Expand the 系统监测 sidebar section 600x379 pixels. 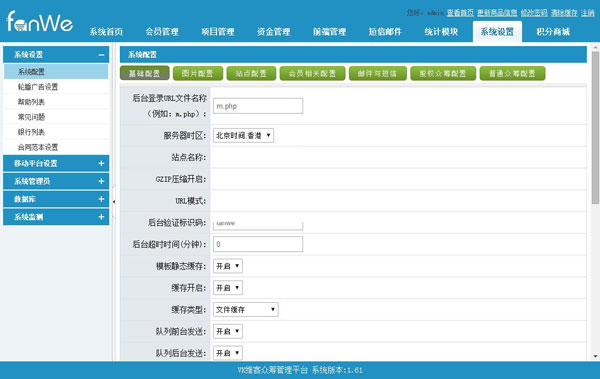pyautogui.click(x=101, y=217)
